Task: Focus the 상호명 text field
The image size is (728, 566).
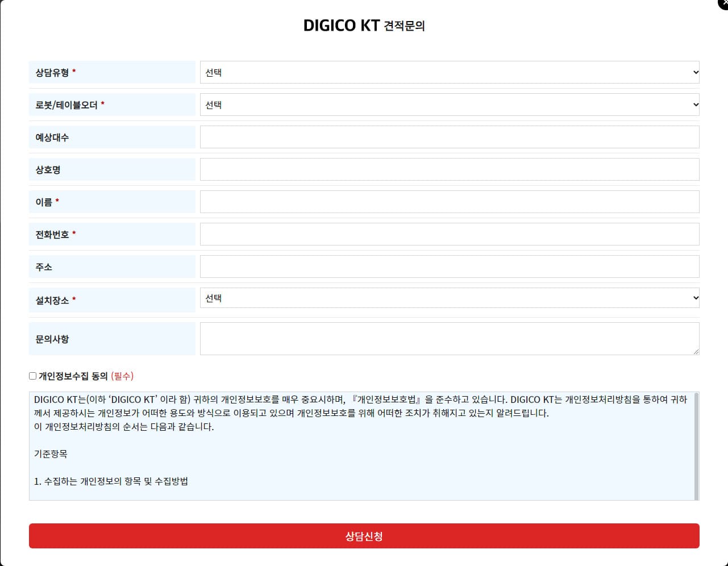Action: point(449,169)
